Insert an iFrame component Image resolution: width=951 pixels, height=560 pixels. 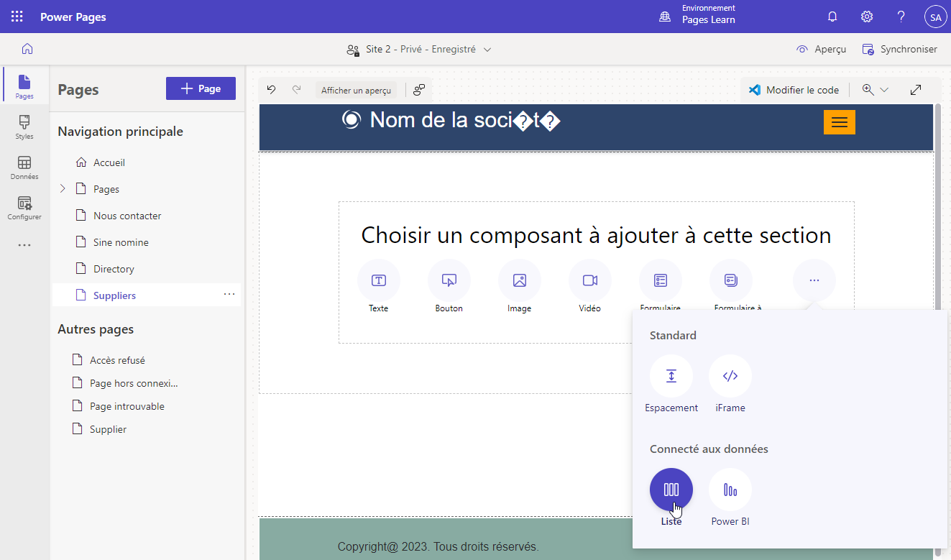point(730,376)
